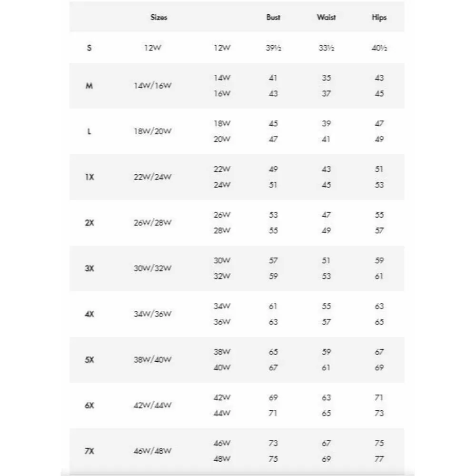Select the 7X size row label
The image size is (476, 476).
click(x=89, y=451)
